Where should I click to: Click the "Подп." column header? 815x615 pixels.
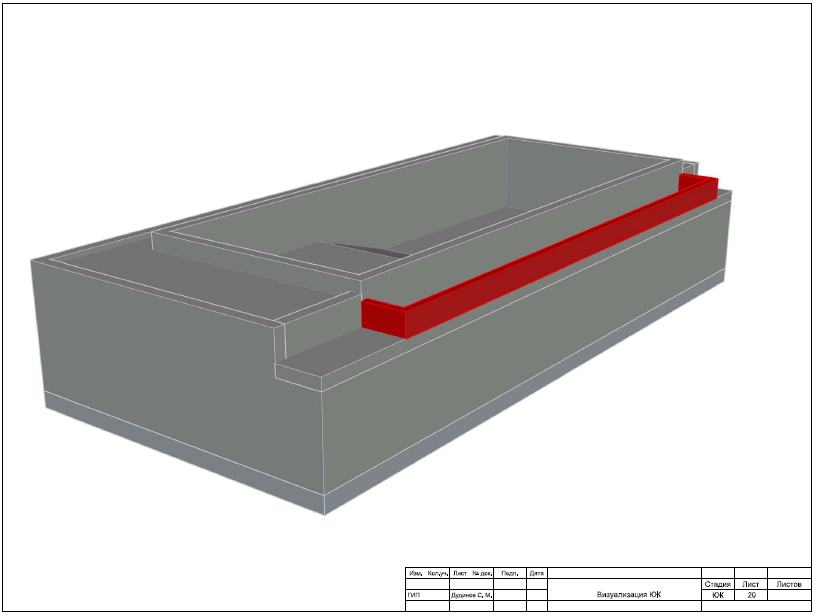click(510, 573)
